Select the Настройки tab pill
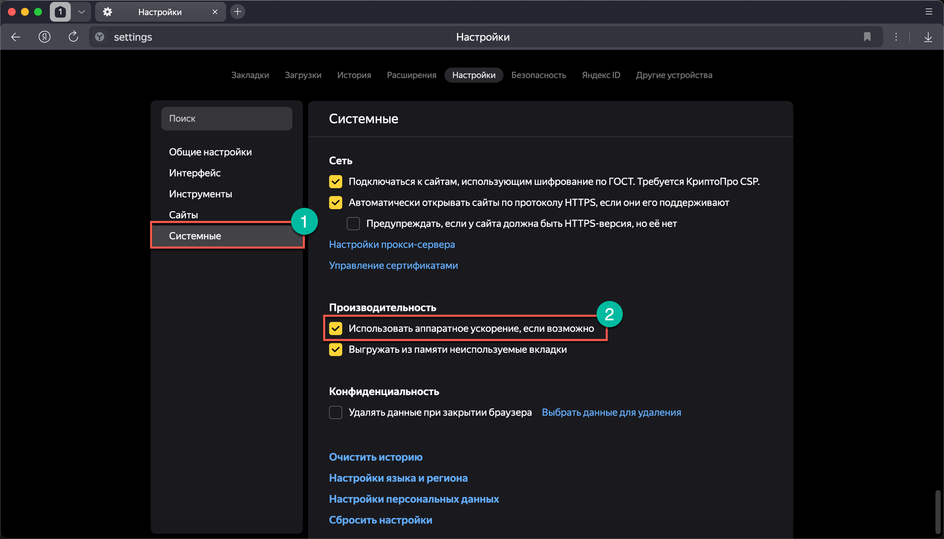Image resolution: width=944 pixels, height=539 pixels. click(474, 75)
